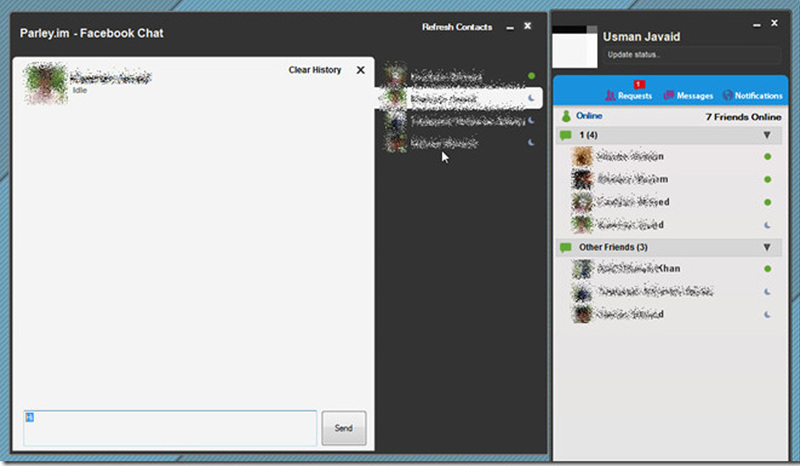The width and height of the screenshot is (800, 466).
Task: Open the Online status selector
Action: [x=589, y=116]
